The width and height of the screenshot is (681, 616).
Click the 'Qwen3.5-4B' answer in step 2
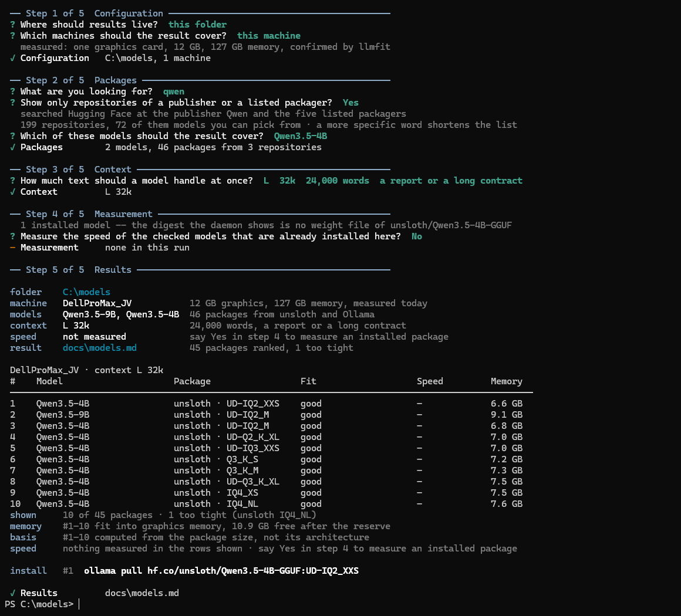pos(300,136)
